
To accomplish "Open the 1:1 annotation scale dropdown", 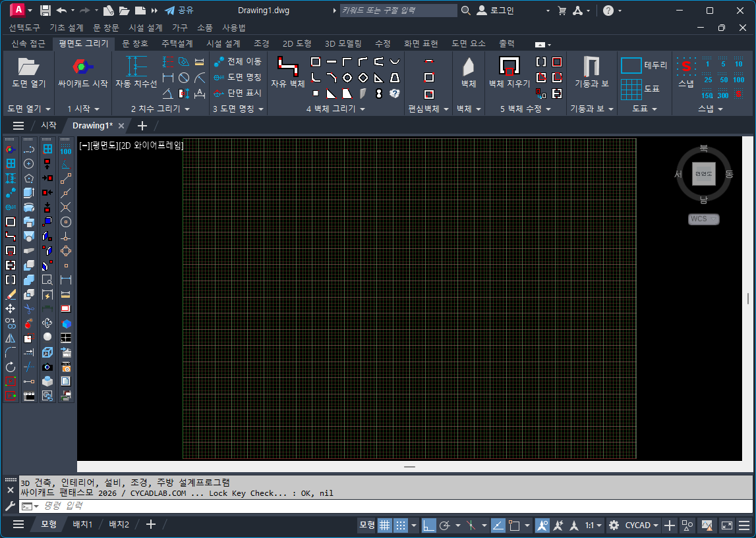I will click(594, 525).
